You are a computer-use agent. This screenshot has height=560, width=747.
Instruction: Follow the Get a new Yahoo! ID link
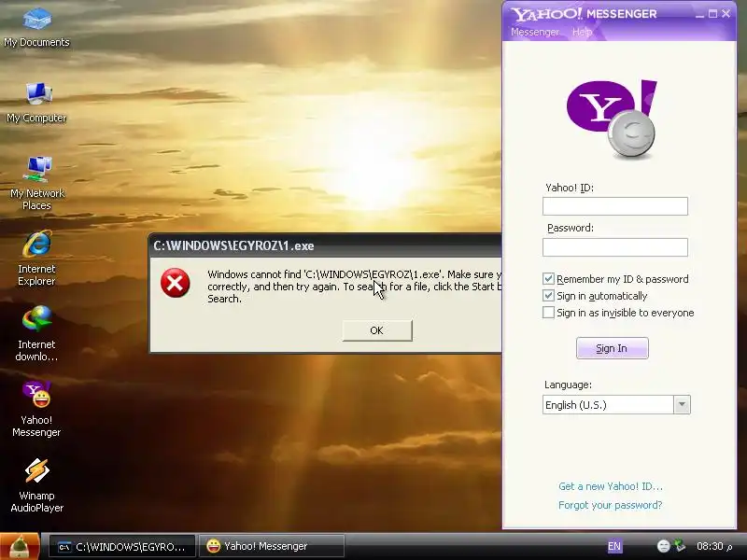[x=611, y=486]
